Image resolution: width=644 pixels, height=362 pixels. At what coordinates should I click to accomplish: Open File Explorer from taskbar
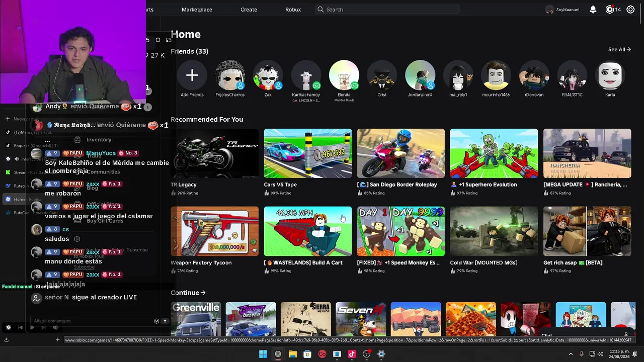click(x=292, y=354)
